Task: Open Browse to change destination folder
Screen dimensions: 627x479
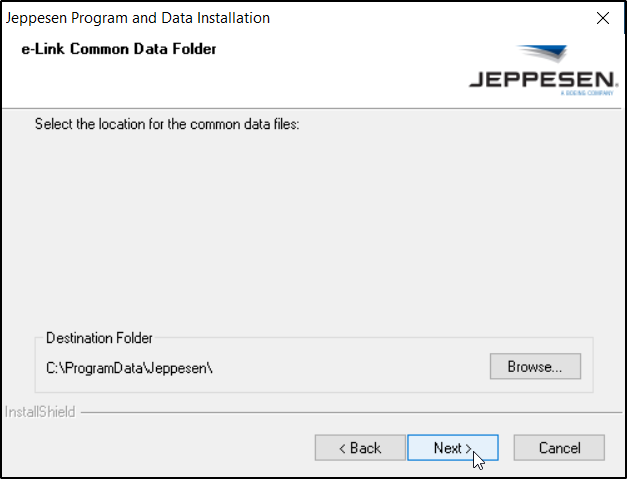Action: (x=535, y=367)
